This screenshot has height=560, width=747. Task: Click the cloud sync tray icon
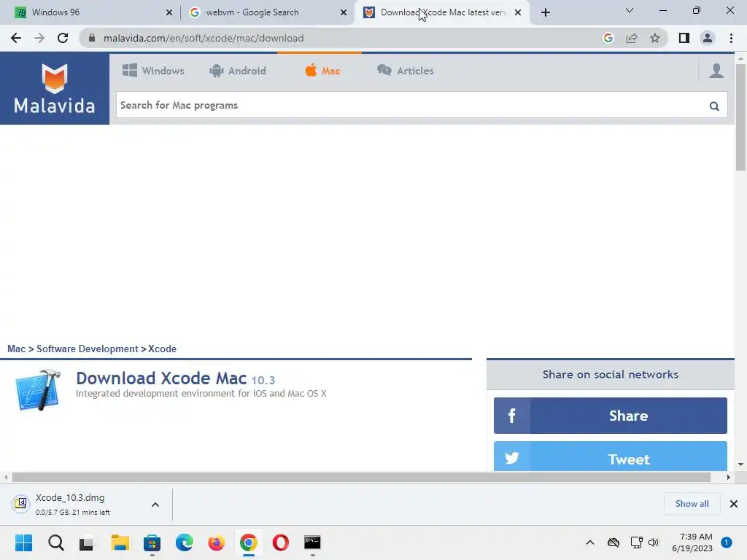click(x=613, y=542)
